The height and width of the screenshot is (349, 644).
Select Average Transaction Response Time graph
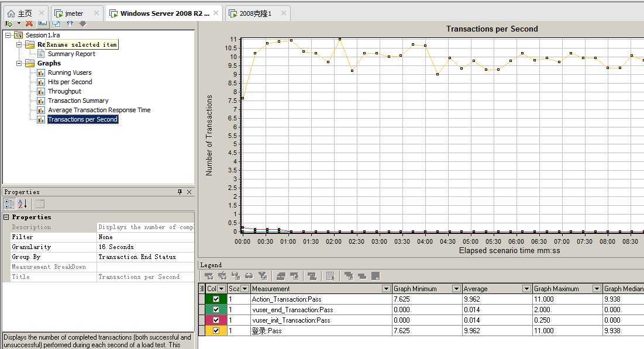99,110
